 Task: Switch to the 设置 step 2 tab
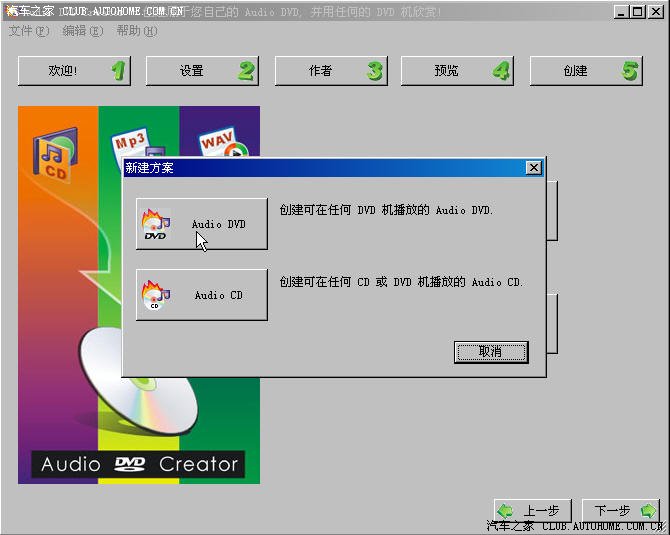(x=201, y=71)
